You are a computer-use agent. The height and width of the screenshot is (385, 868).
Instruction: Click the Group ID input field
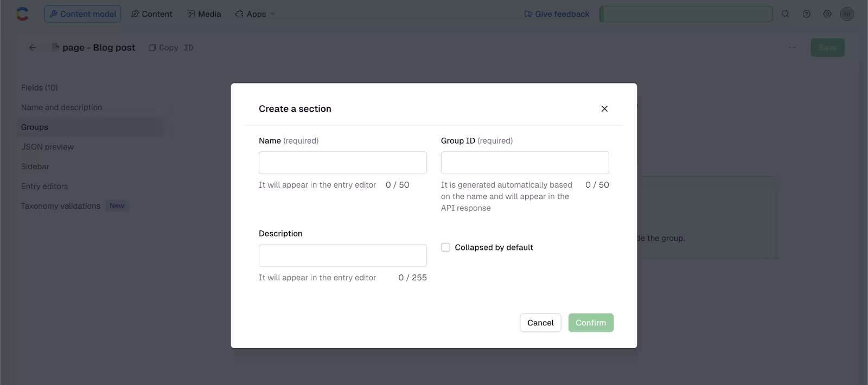(525, 163)
